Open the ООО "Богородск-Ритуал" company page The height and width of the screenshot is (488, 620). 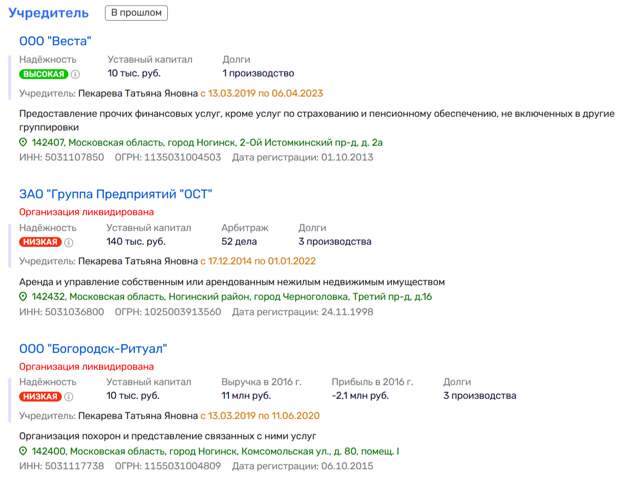[93, 348]
